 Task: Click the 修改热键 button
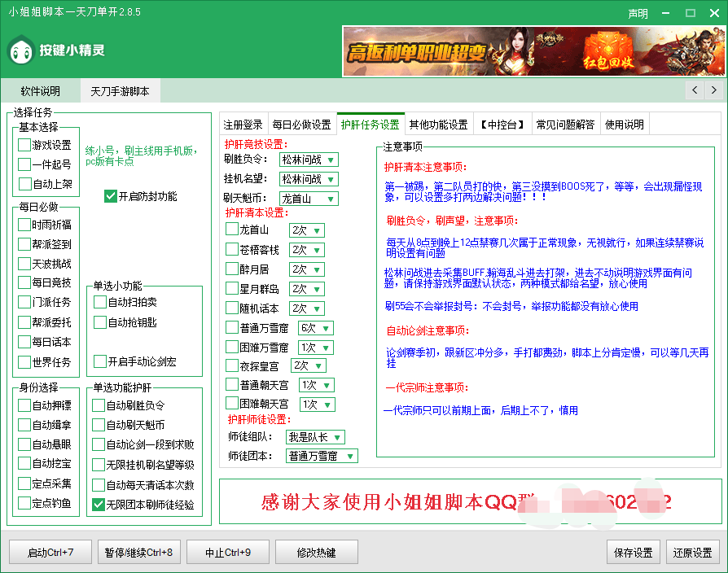315,553
